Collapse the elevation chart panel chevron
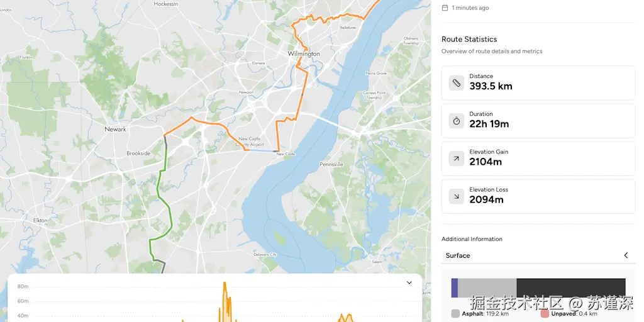Viewport: 644px width, 322px height. click(x=409, y=282)
